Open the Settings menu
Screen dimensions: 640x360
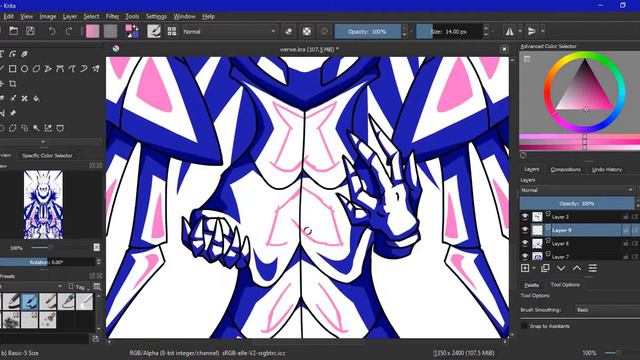[156, 16]
